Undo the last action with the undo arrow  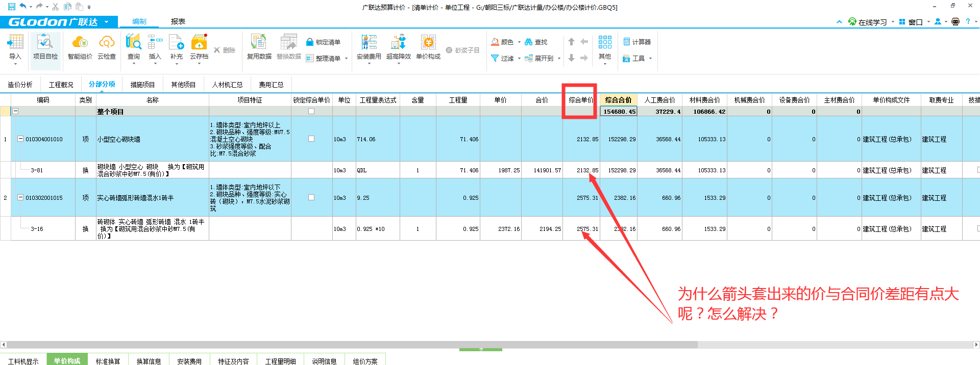pos(23,7)
